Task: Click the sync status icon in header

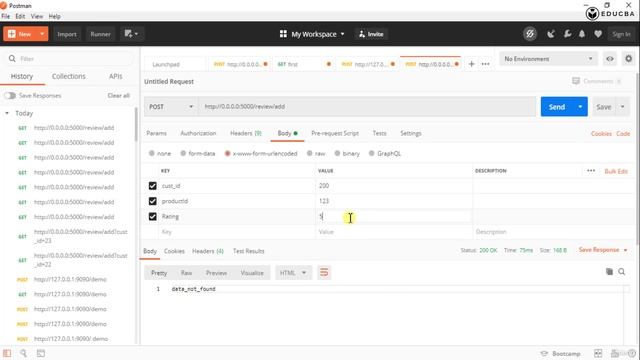Action: (x=530, y=34)
